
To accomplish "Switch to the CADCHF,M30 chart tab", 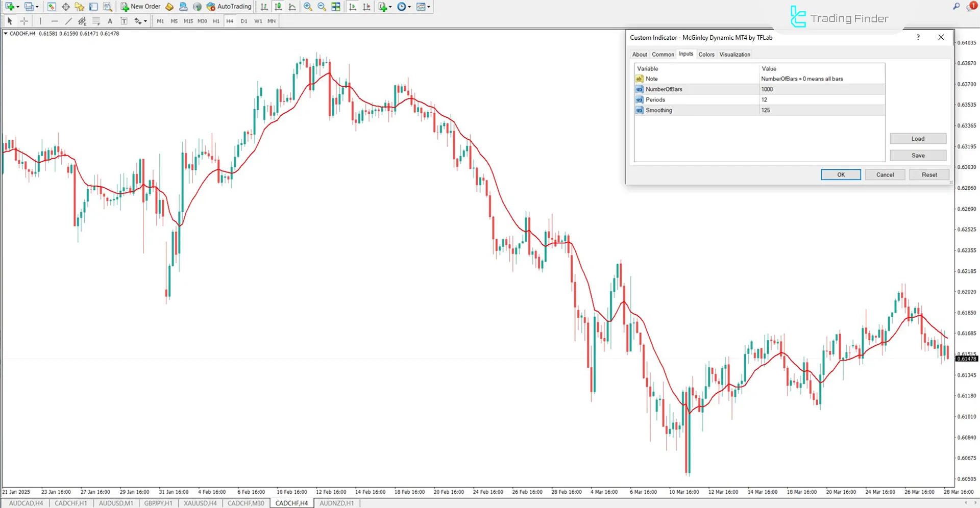I will [x=245, y=503].
